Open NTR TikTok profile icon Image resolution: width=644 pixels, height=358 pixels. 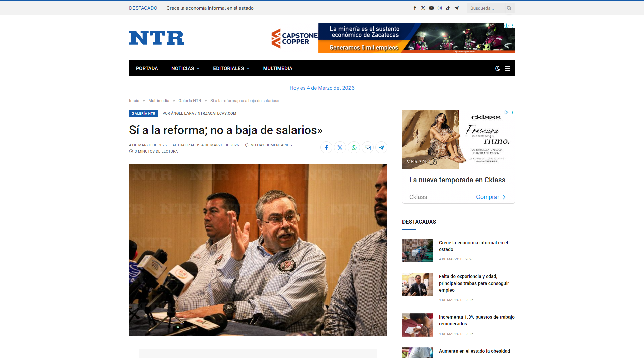[448, 8]
